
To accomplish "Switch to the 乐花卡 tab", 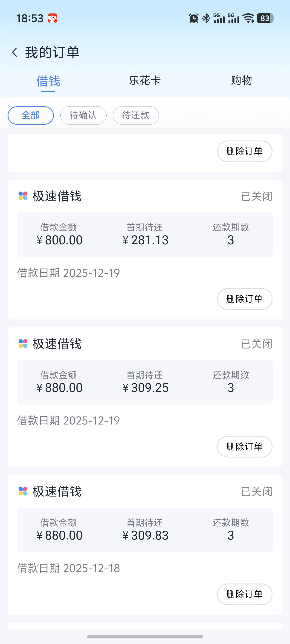I will point(145,80).
